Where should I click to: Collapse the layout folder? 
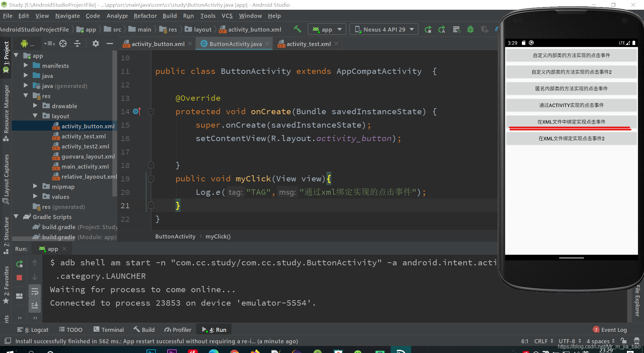click(35, 116)
